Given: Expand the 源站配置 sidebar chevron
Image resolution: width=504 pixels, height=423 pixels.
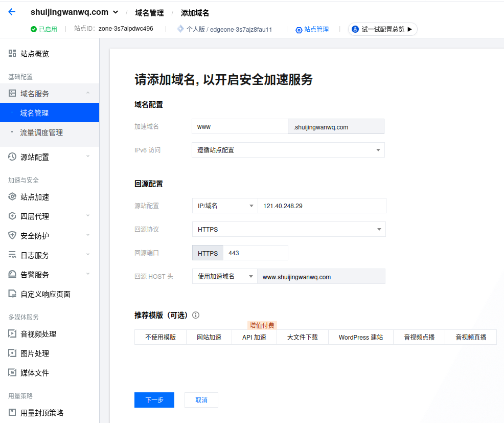Looking at the screenshot, I should click(x=88, y=157).
